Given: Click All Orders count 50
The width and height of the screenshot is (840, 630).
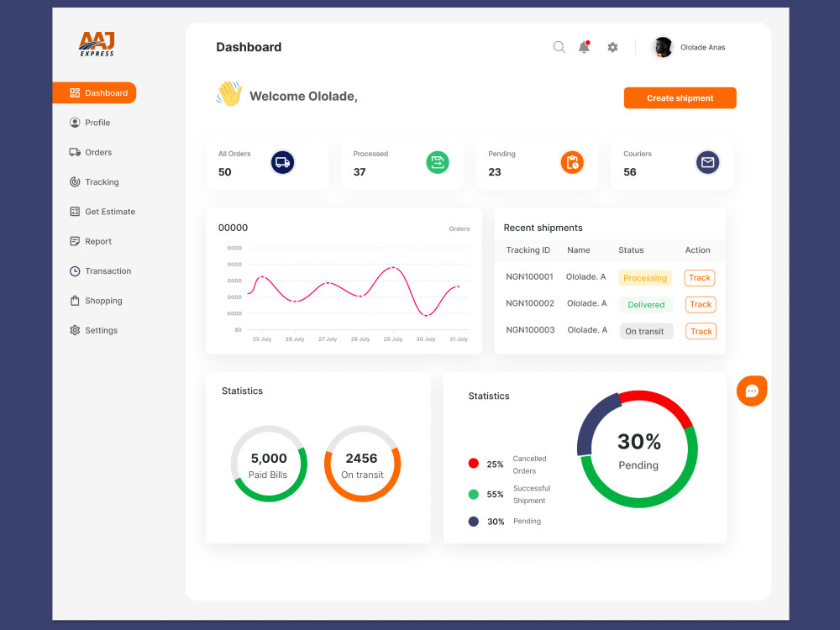Looking at the screenshot, I should [224, 172].
